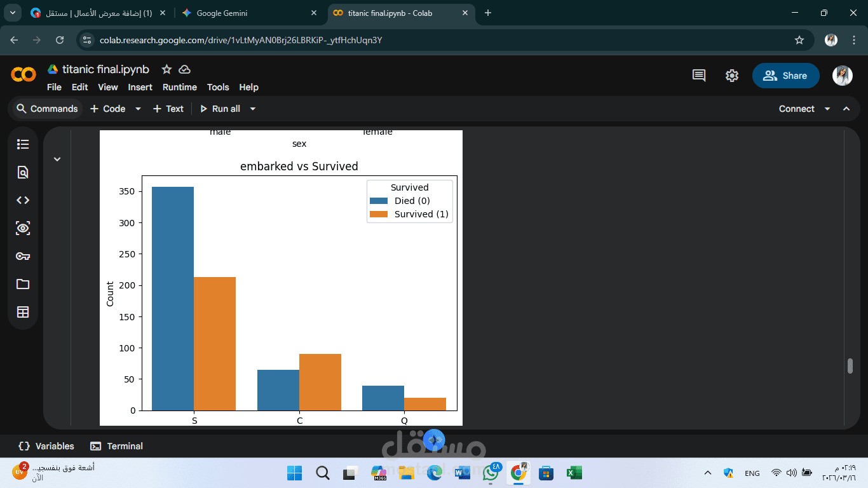This screenshot has width=868, height=488.
Task: Open Excel from the taskbar
Action: coord(574,473)
